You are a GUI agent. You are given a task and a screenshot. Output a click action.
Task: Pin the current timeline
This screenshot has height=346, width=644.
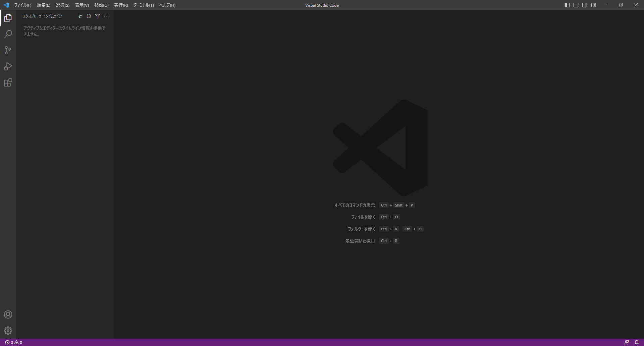80,16
